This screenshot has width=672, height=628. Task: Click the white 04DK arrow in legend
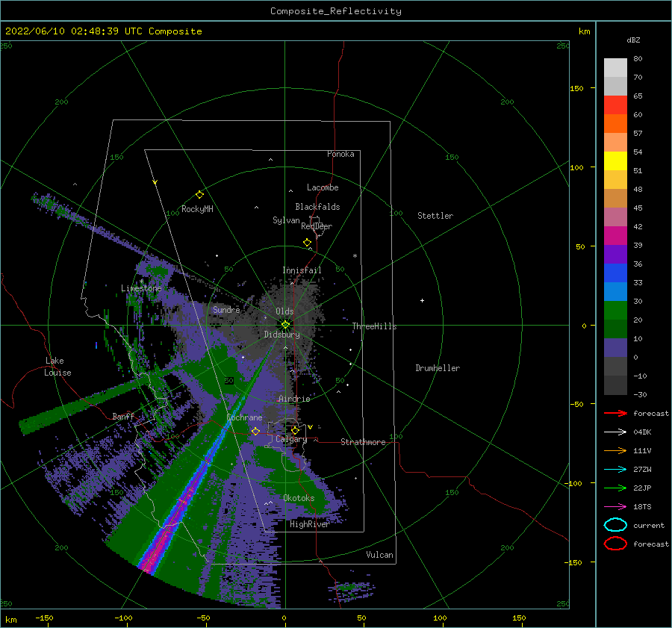pos(615,432)
